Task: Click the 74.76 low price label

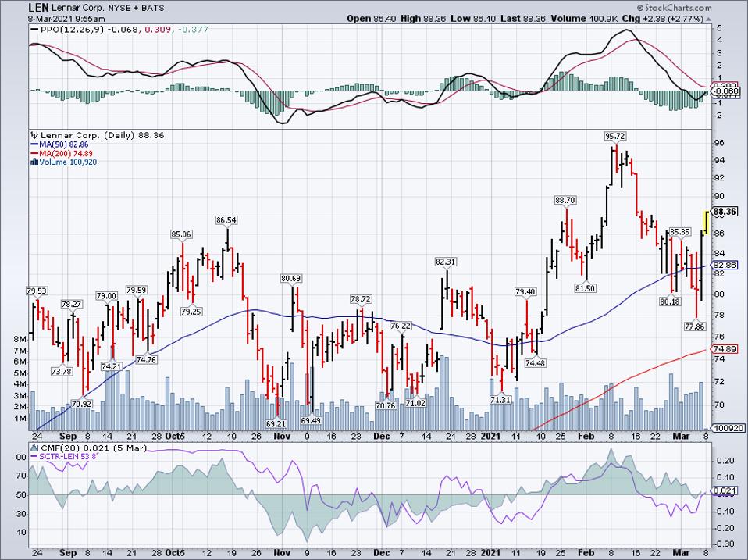Action: point(146,359)
